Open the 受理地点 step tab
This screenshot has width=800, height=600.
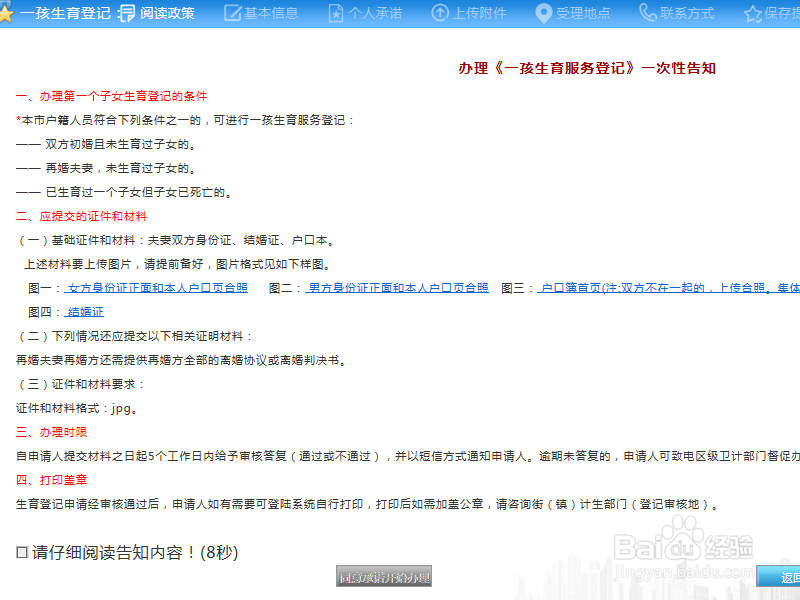click(x=583, y=13)
